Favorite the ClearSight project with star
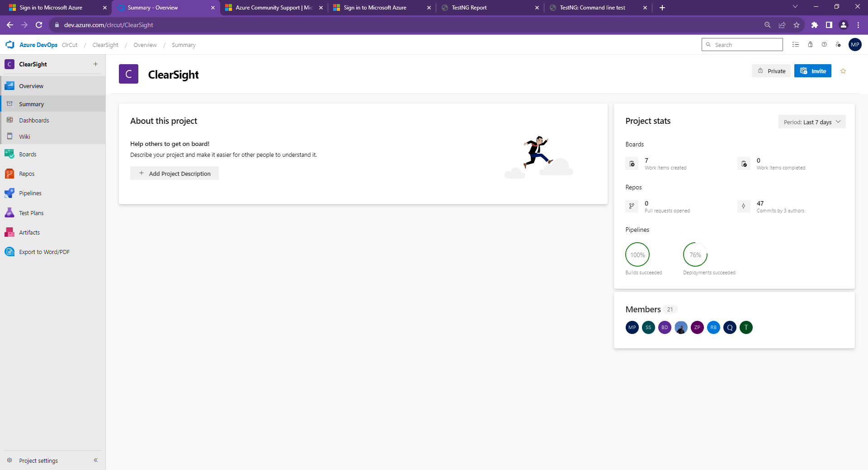The height and width of the screenshot is (470, 868). pyautogui.click(x=843, y=71)
